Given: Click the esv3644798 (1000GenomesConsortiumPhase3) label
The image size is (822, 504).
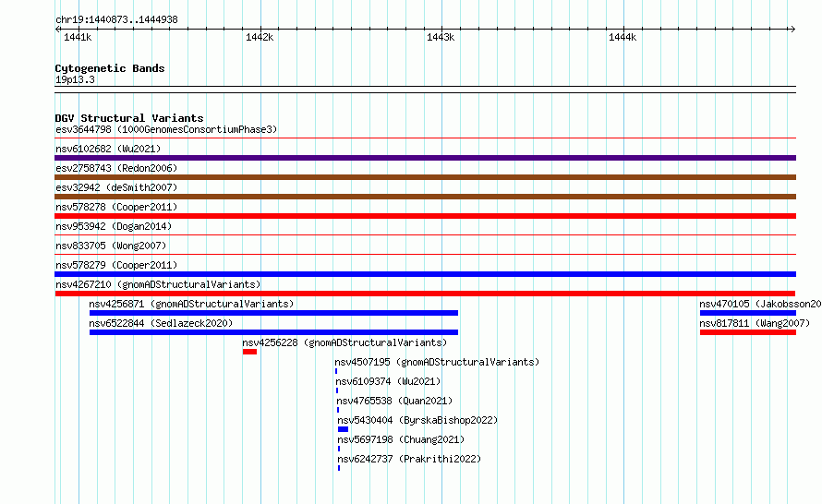Looking at the screenshot, I should (166, 129).
